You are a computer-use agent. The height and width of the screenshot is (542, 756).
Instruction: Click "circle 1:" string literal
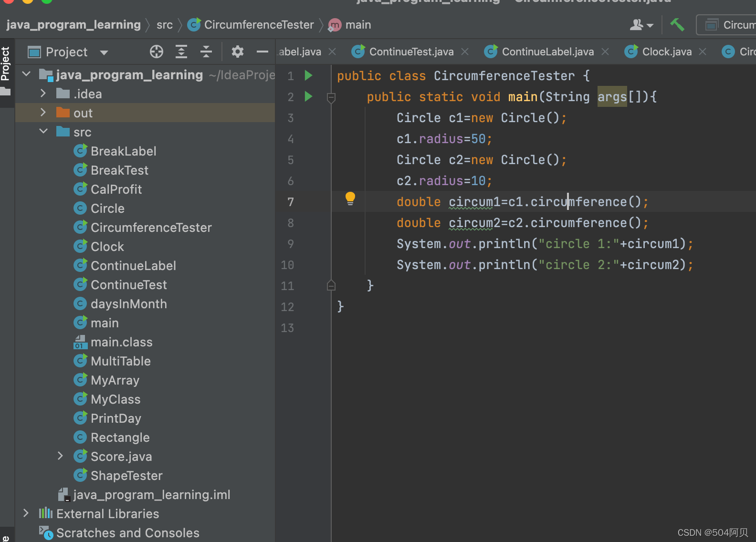point(578,244)
